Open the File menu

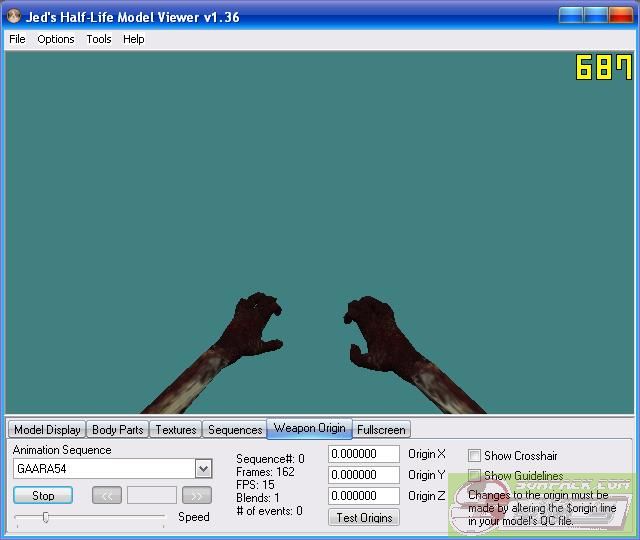pos(17,39)
